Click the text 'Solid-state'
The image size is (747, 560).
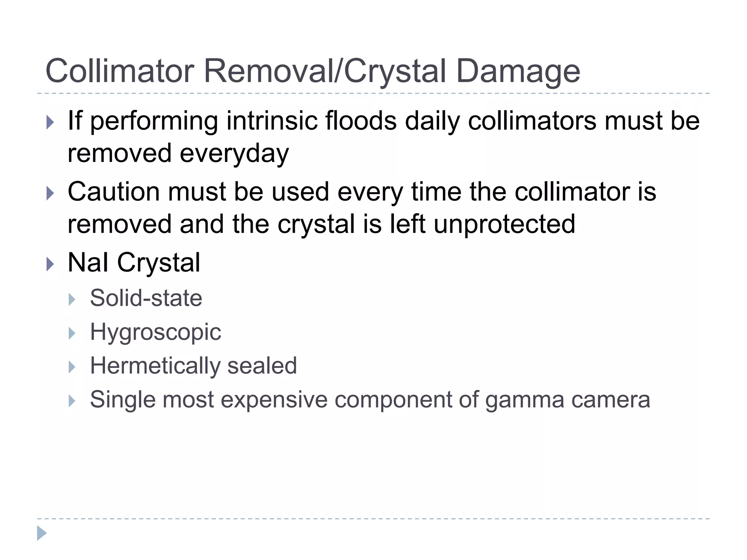pos(146,298)
